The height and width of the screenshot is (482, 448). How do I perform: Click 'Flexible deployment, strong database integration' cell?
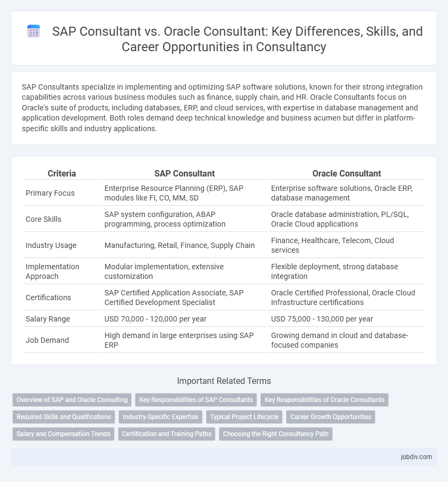pos(347,271)
